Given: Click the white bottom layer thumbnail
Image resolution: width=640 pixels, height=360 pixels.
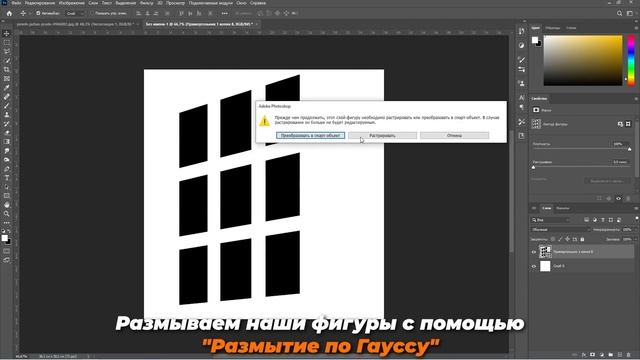Looking at the screenshot, I should point(545,266).
